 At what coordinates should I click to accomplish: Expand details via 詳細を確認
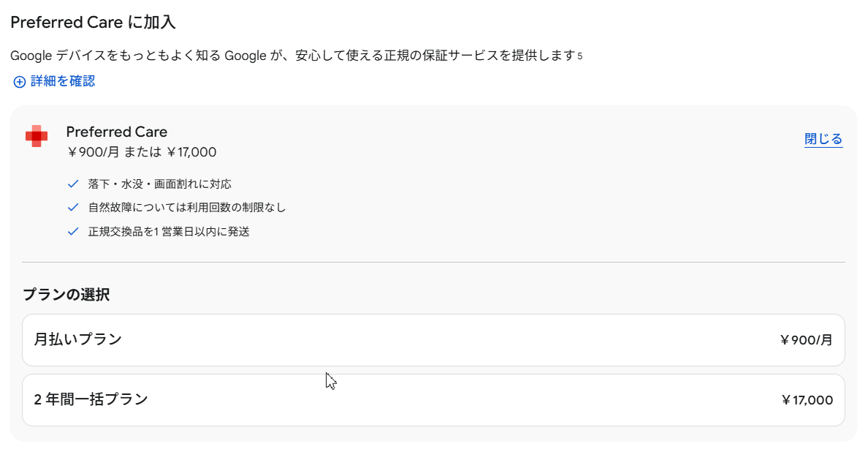coord(63,81)
